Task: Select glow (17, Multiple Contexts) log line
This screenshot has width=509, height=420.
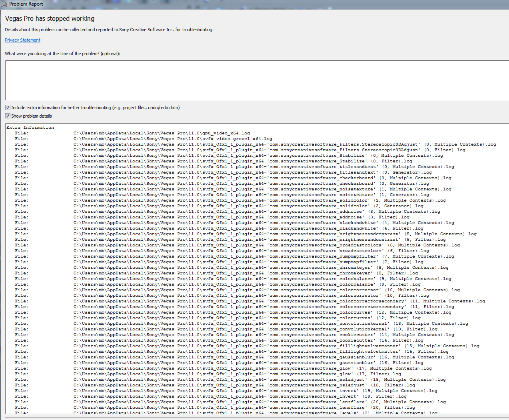Action: (224, 368)
